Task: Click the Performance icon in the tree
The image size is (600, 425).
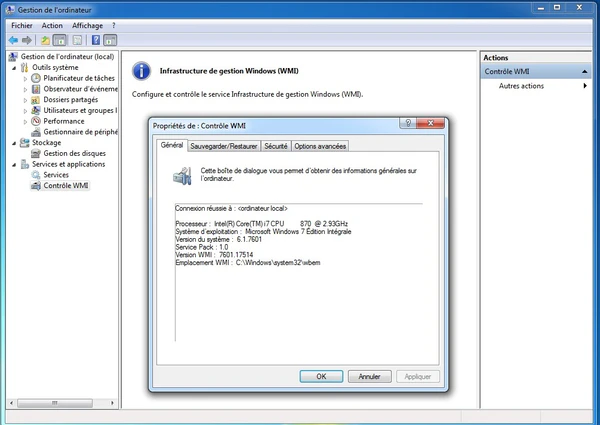Action: tap(36, 121)
